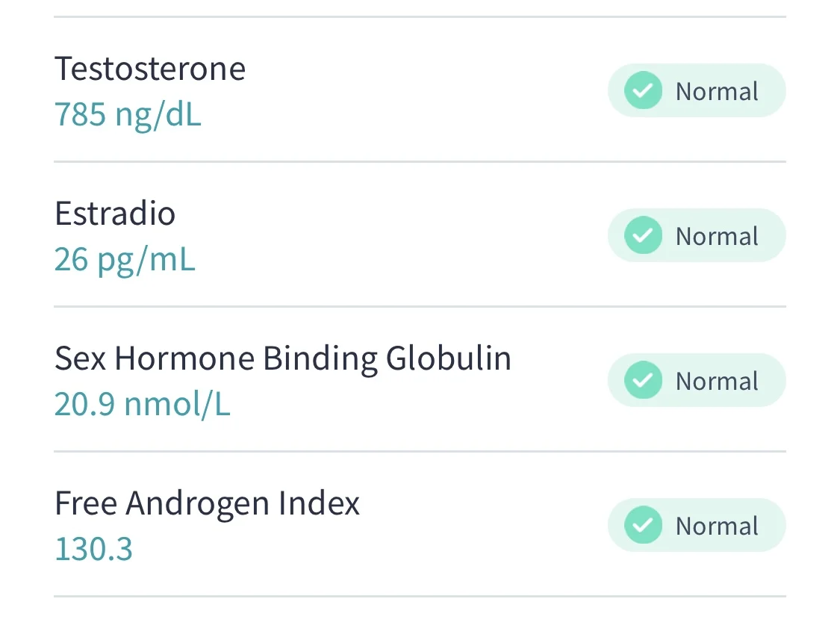Tap the Free Androgen Index checkmark icon
The height and width of the screenshot is (643, 840).
643,526
